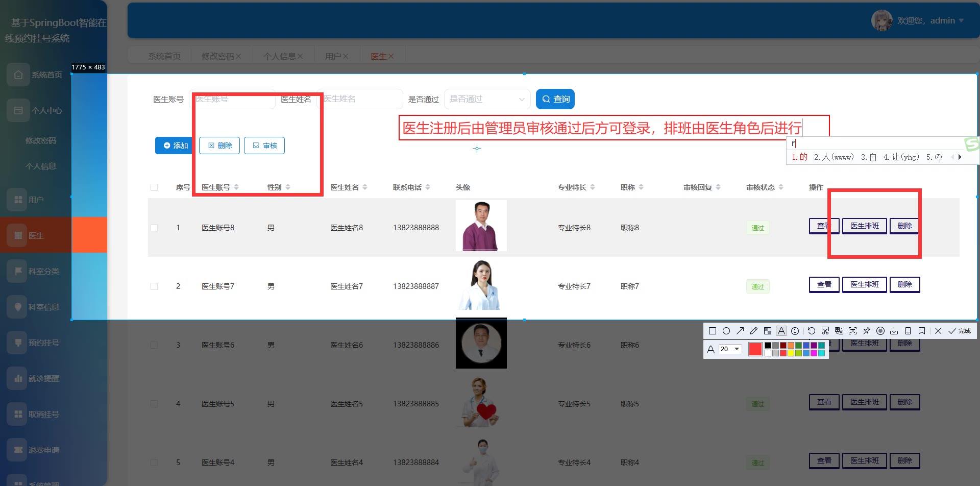Pin the screenshot to the screen
This screenshot has width=980, height=486.
(x=867, y=331)
